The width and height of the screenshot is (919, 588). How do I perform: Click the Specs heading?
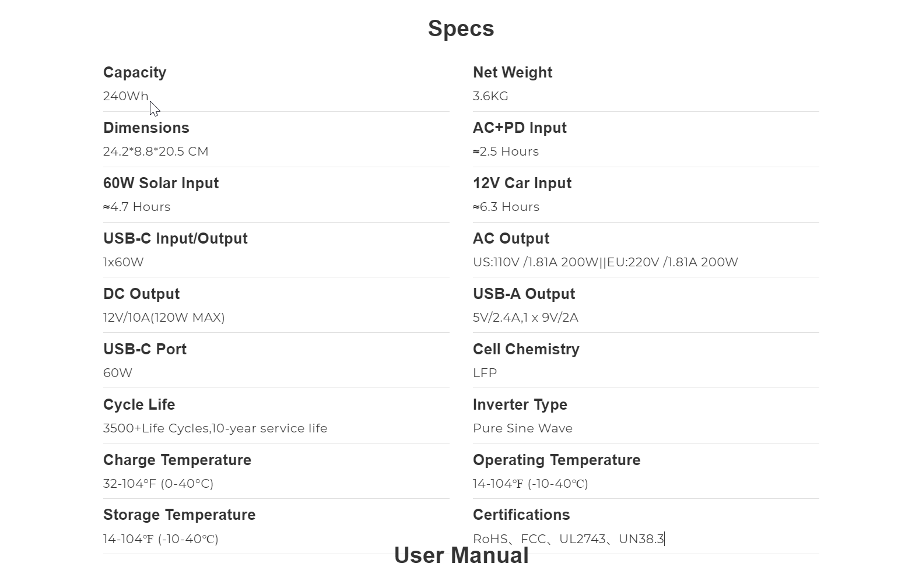[461, 29]
